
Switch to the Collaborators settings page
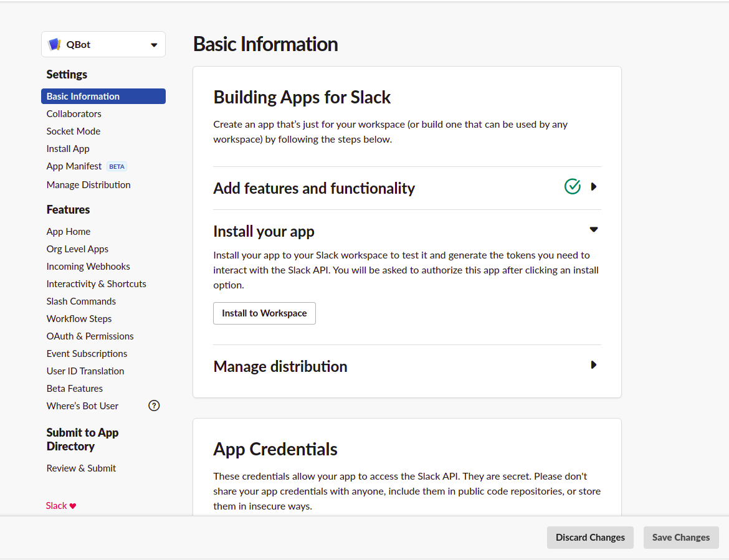pyautogui.click(x=74, y=113)
